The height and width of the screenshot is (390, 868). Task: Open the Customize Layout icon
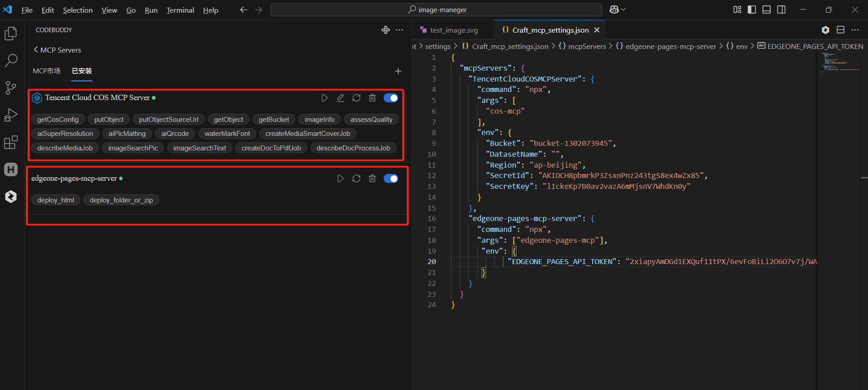coord(737,10)
